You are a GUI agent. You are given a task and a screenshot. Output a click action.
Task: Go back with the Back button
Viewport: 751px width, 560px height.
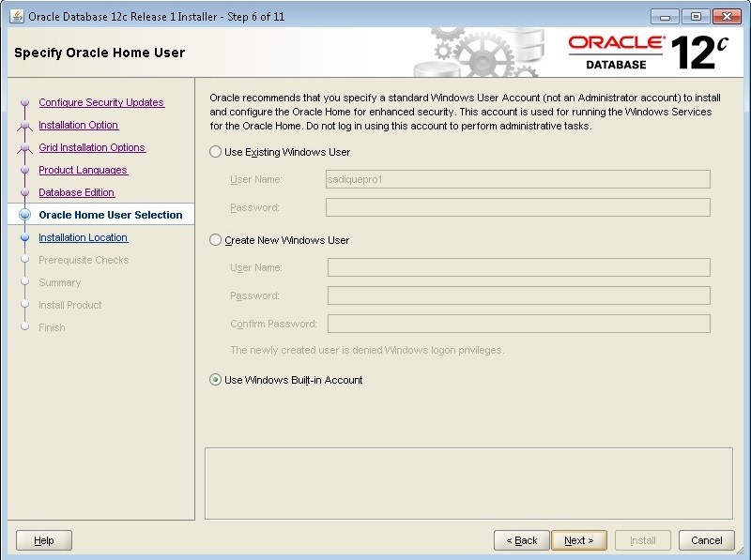522,540
